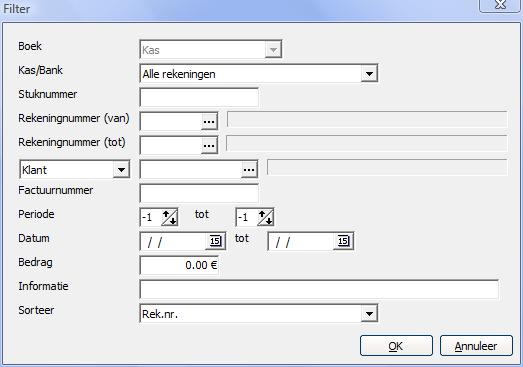Expand the Sorteer dropdown
Screen dimensions: 523x367
(369, 314)
